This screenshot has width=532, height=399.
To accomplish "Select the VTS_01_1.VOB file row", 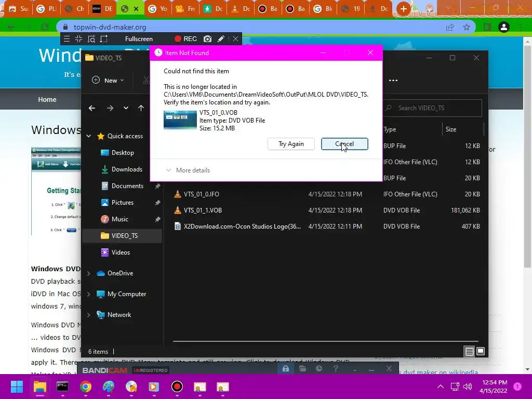I will click(x=327, y=210).
